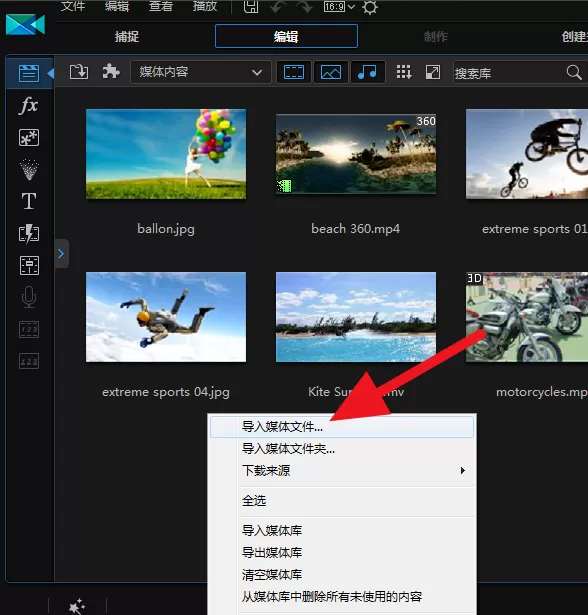This screenshot has height=615, width=588.
Task: Open the 文件 menu
Action: click(73, 6)
